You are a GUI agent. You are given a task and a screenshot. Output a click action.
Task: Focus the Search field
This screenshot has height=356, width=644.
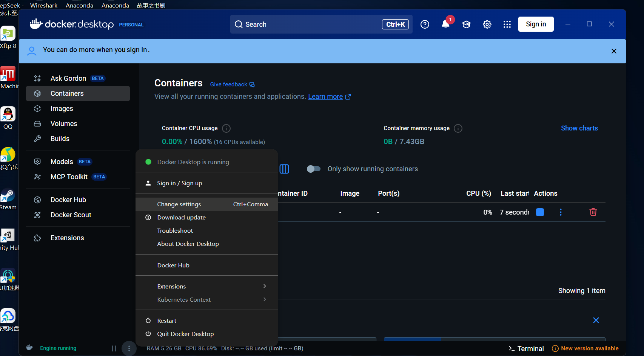[x=321, y=24]
